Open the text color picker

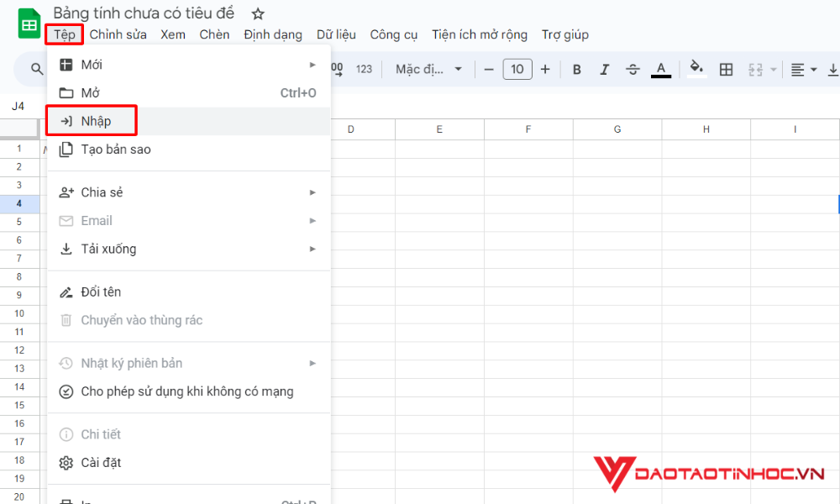661,69
